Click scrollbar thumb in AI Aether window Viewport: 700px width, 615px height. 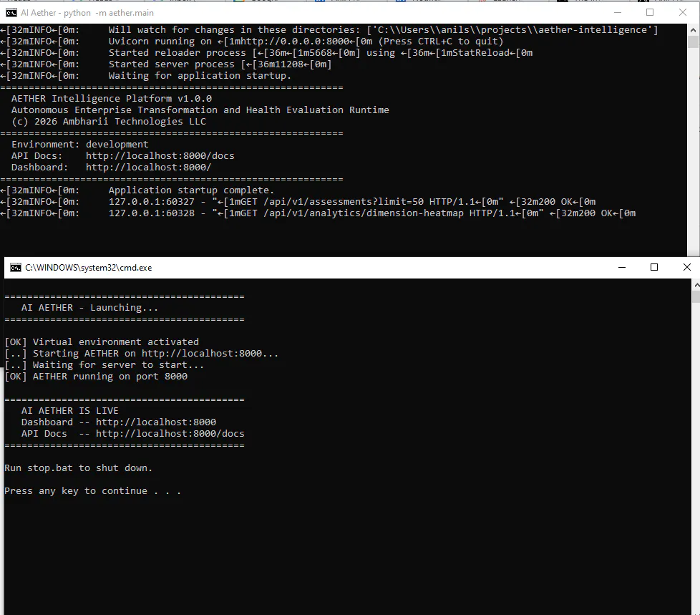[693, 42]
